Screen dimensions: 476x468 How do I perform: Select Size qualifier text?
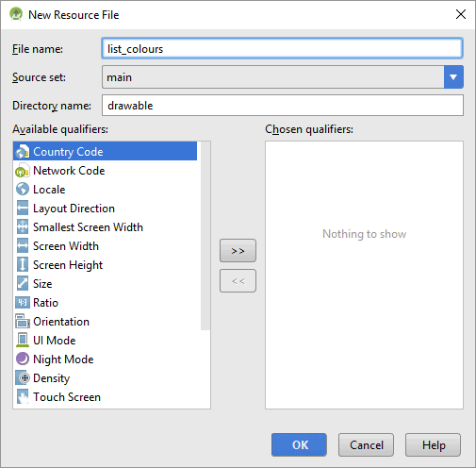coord(42,284)
